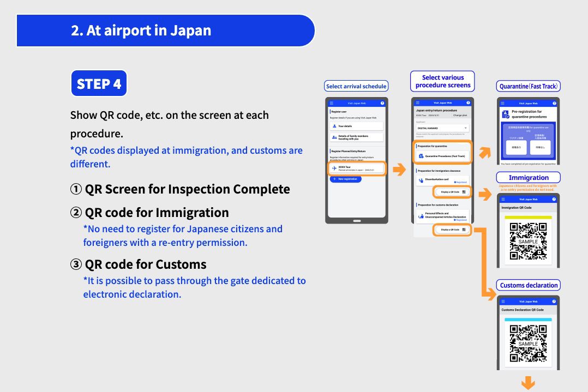Select the family members icon under Register user

334,136
